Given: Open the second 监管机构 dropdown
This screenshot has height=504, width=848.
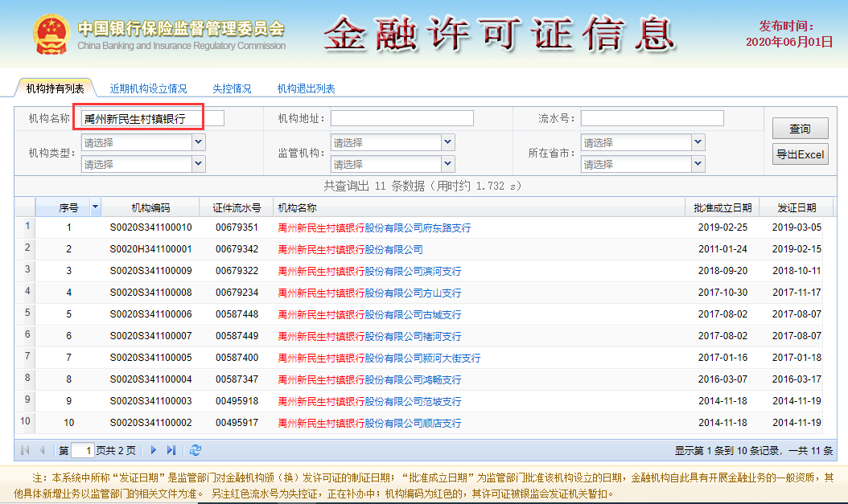Looking at the screenshot, I should click(448, 164).
